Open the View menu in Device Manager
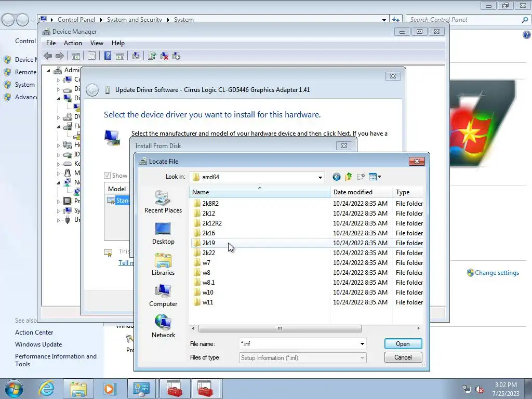The width and height of the screenshot is (532, 399). tap(97, 43)
